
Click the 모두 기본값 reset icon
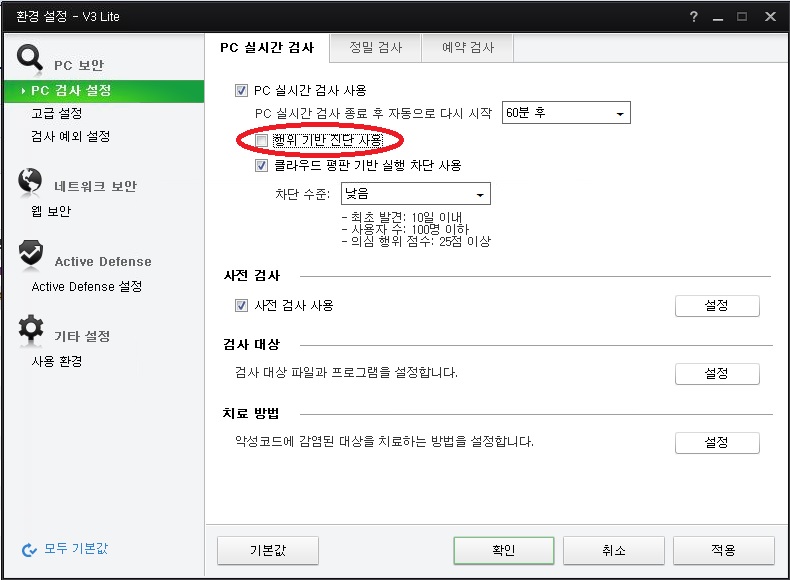tap(29, 549)
